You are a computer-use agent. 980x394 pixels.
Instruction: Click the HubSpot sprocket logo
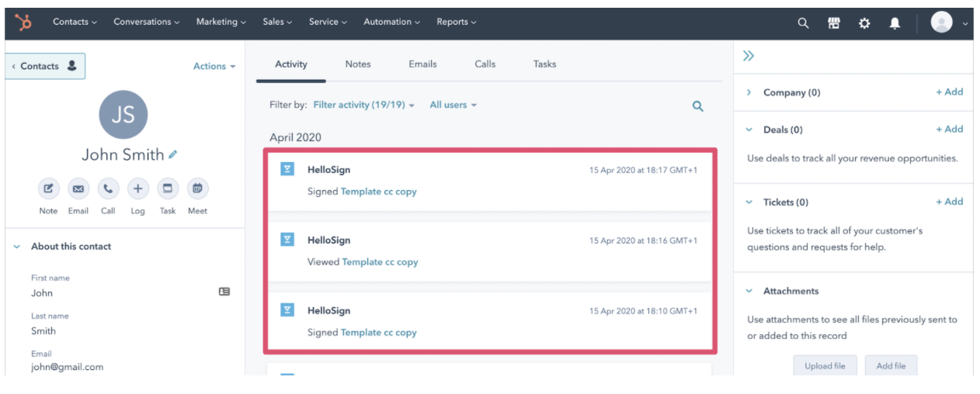[24, 22]
